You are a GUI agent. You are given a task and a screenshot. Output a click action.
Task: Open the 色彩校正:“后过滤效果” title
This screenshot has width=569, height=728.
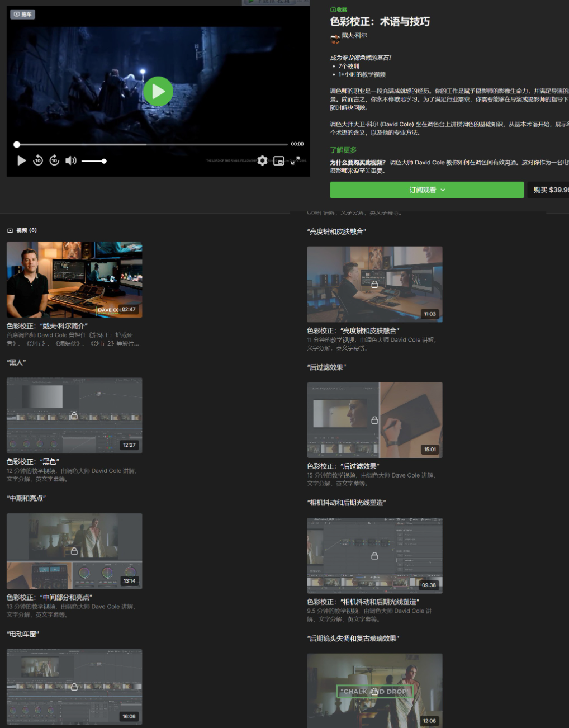(x=343, y=466)
